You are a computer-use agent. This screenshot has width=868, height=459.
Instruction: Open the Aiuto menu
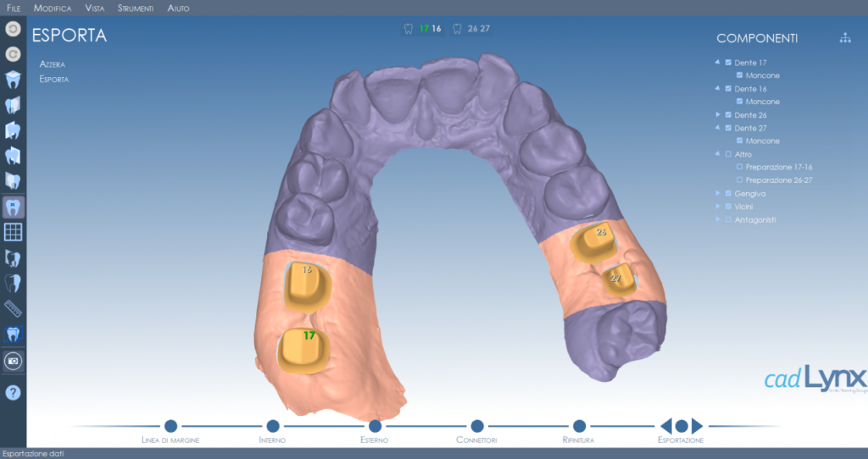click(178, 8)
